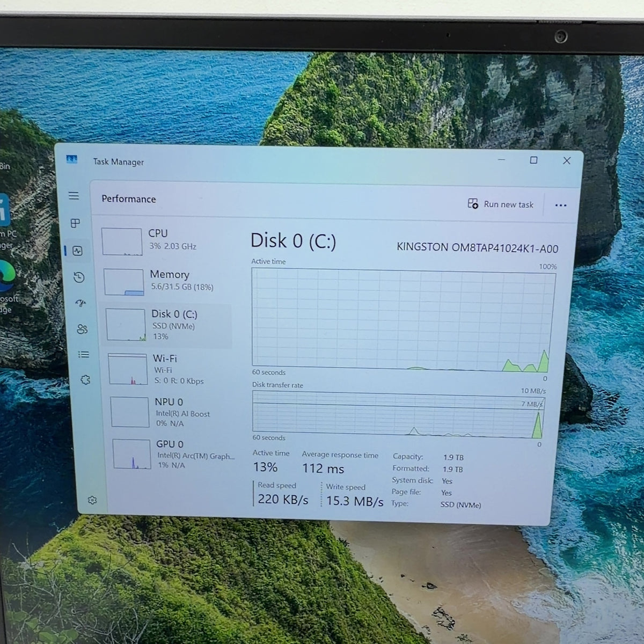Click the '13%' Active time value
The image size is (644, 644).
(266, 467)
